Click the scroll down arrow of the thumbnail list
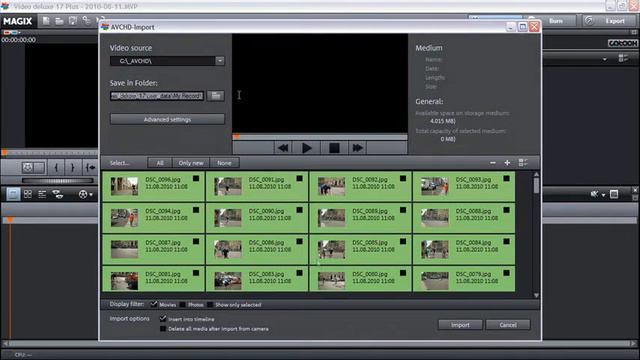This screenshot has height=360, width=640. (536, 295)
